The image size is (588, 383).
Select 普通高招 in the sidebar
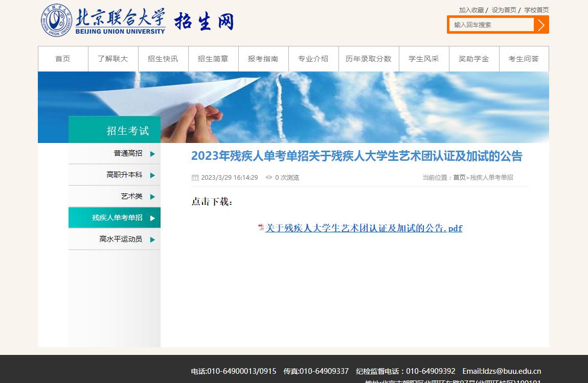tap(115, 154)
